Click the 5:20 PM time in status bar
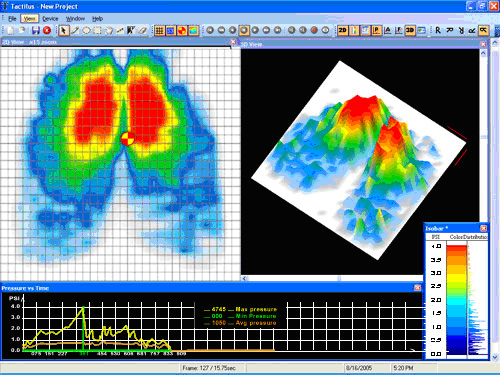Screen dimensions: 500x375 click(x=403, y=368)
